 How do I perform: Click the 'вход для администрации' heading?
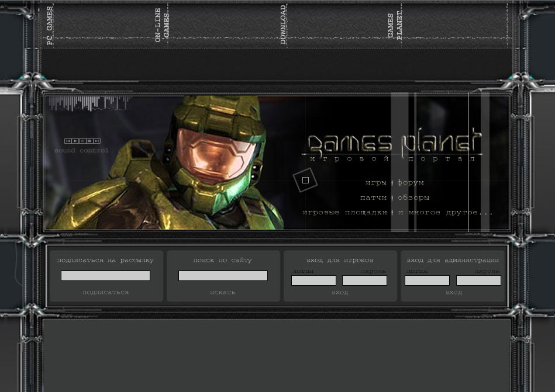(x=453, y=260)
